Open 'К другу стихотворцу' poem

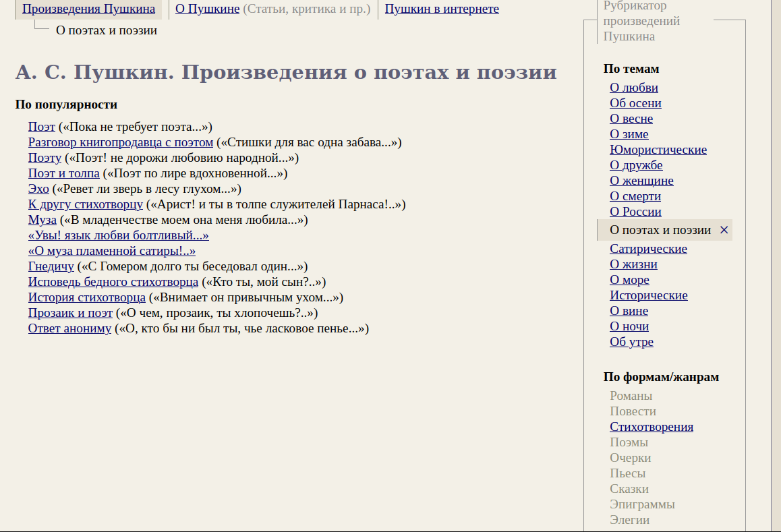pyautogui.click(x=86, y=204)
